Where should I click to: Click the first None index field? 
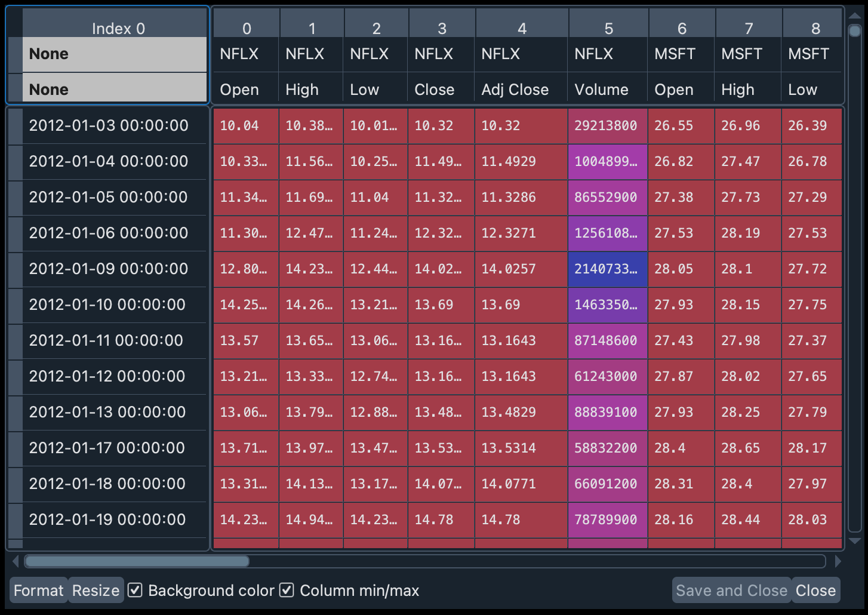[x=114, y=54]
